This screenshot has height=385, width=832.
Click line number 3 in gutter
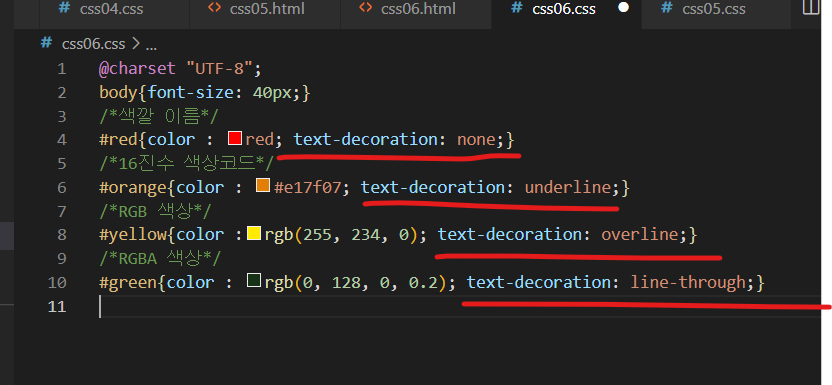coord(62,116)
